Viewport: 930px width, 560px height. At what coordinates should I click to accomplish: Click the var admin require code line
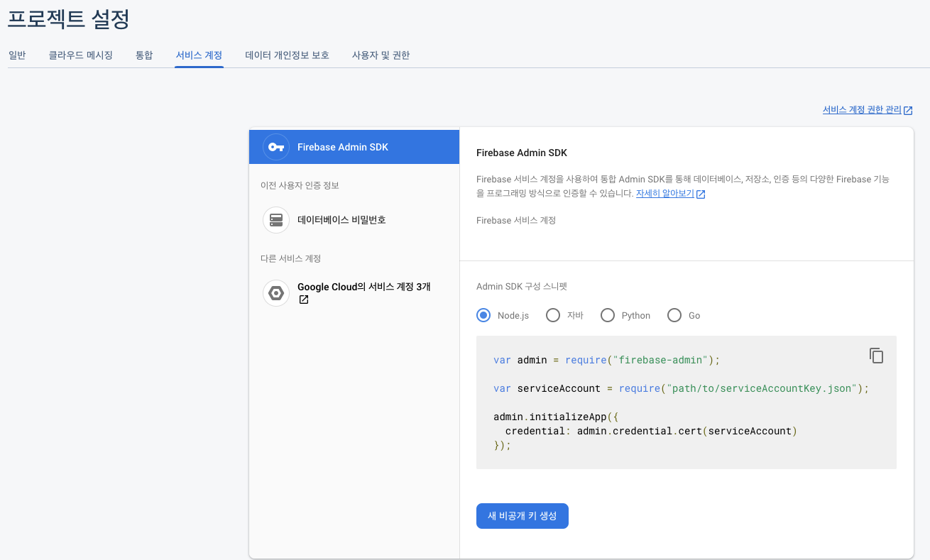pyautogui.click(x=607, y=361)
